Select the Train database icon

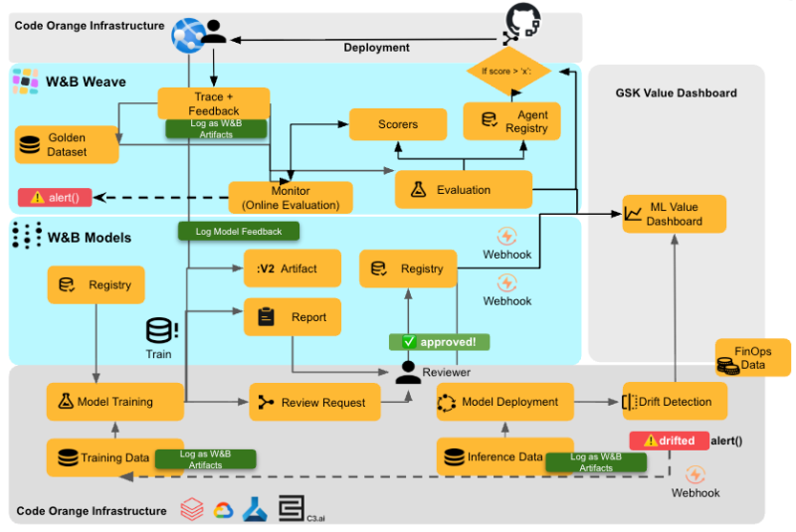tap(159, 331)
